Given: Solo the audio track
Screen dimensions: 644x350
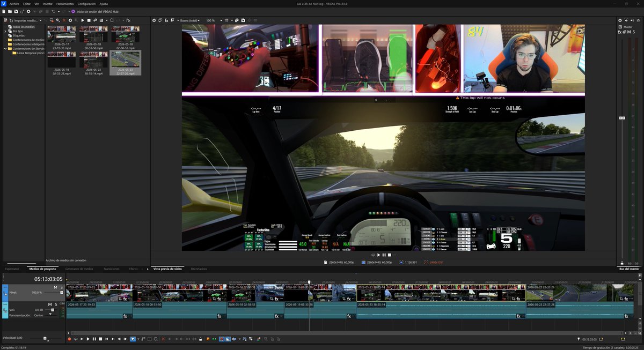Looking at the screenshot, I should tap(56, 304).
